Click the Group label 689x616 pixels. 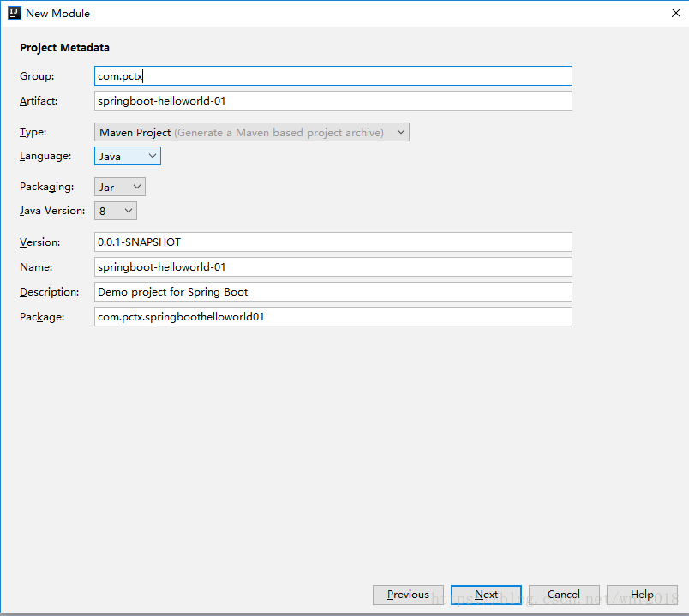[37, 76]
